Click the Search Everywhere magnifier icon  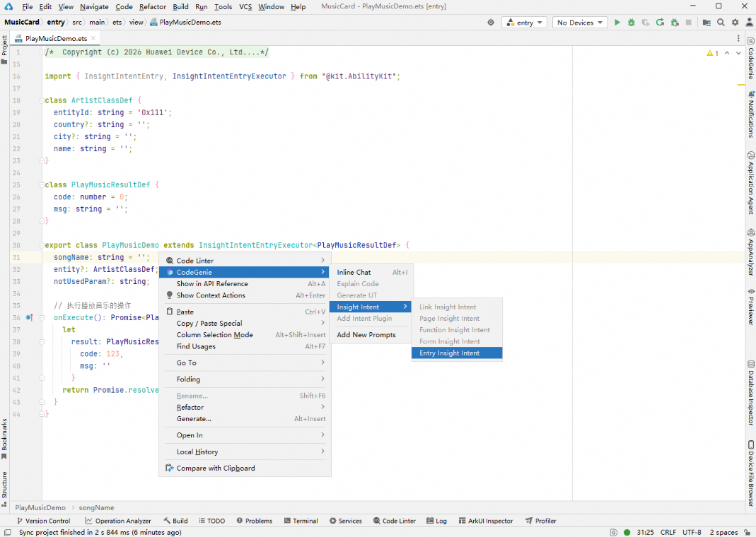721,23
